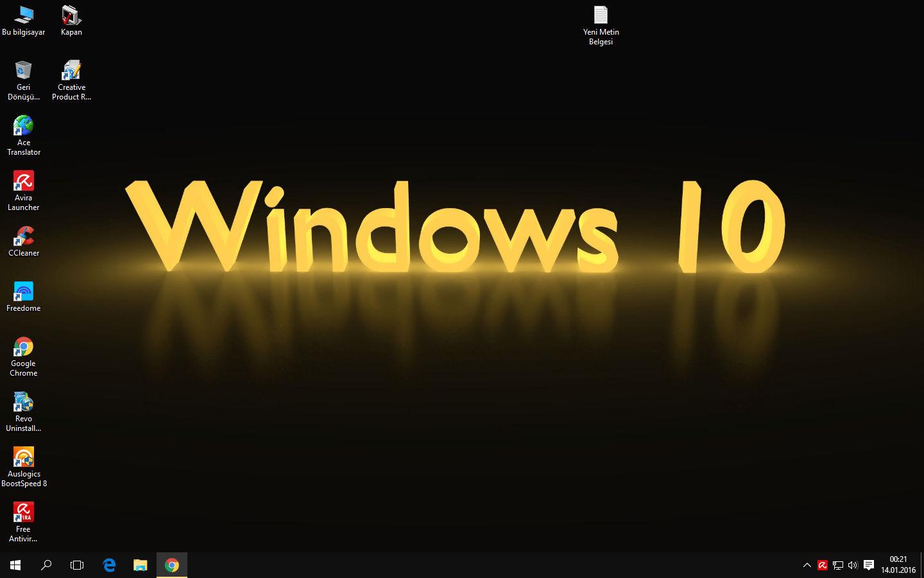The width and height of the screenshot is (924, 578).
Task: Select the Free Antivirus desktop icon
Action: pyautogui.click(x=24, y=522)
